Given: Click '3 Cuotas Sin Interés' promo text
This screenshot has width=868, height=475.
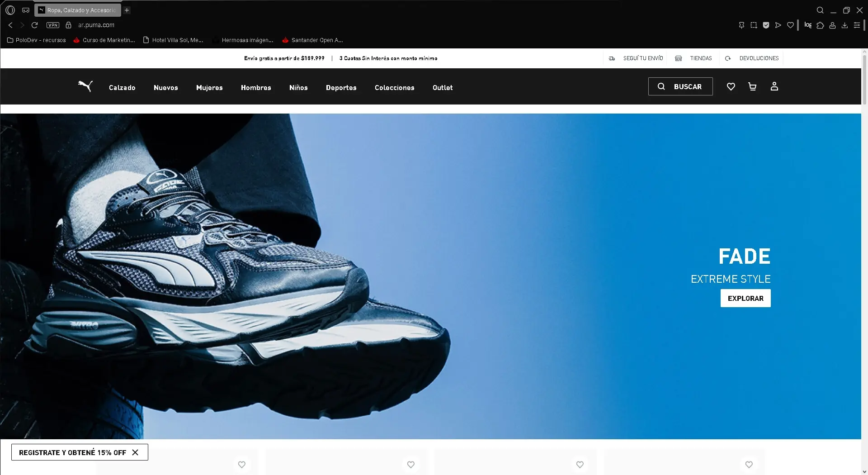Looking at the screenshot, I should (x=388, y=58).
